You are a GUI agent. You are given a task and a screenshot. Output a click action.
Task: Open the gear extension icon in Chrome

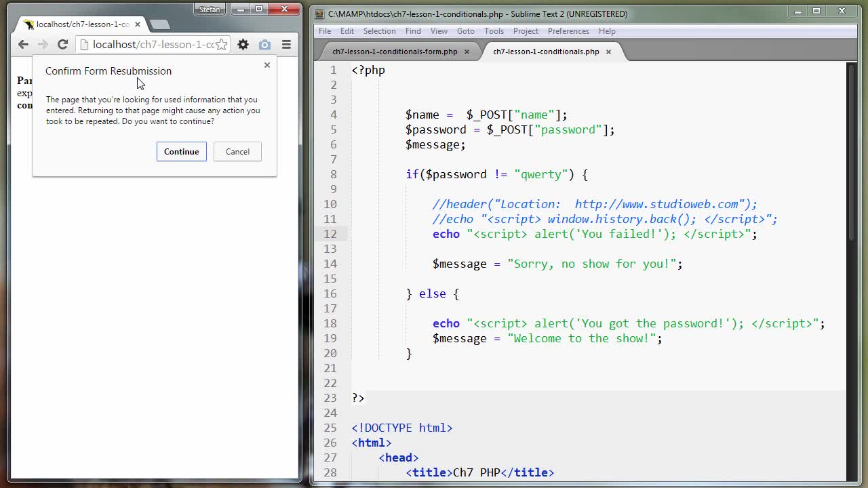coord(243,45)
